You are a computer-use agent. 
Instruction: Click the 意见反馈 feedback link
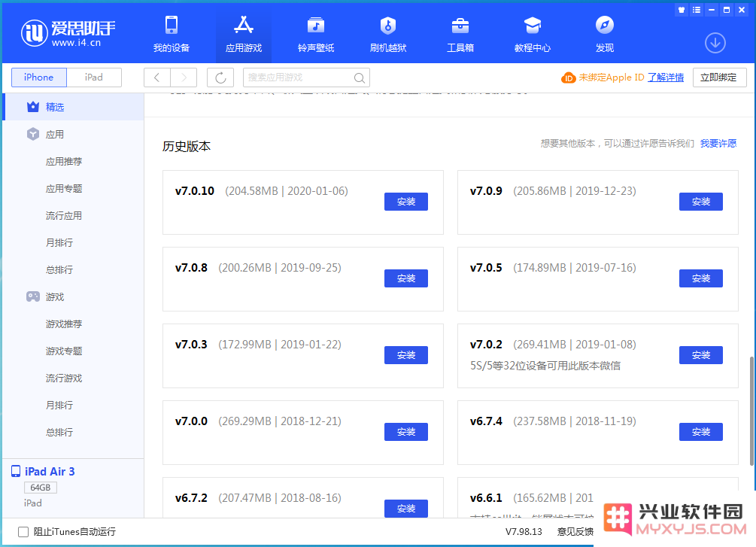coord(575,531)
